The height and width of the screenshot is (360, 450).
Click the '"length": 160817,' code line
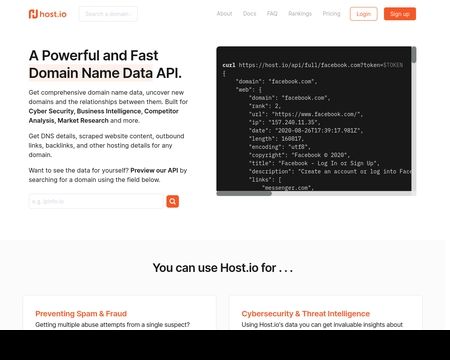[276, 139]
